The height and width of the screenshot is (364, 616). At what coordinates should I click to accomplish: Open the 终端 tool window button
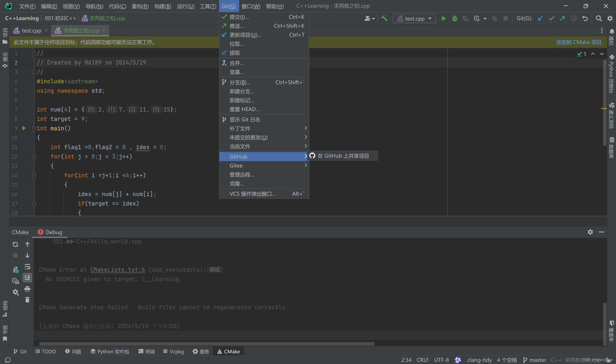tap(147, 351)
